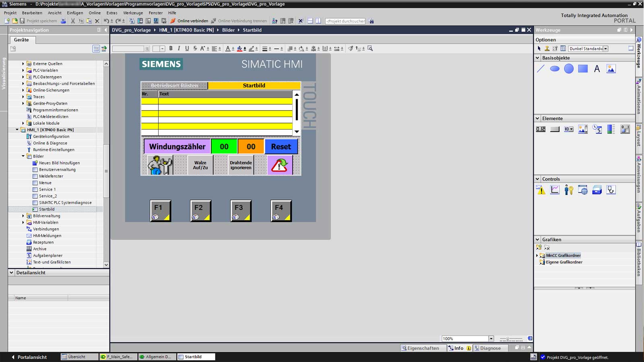644x362 pixels.
Task: Select the Graphic view basic object
Action: [611, 69]
